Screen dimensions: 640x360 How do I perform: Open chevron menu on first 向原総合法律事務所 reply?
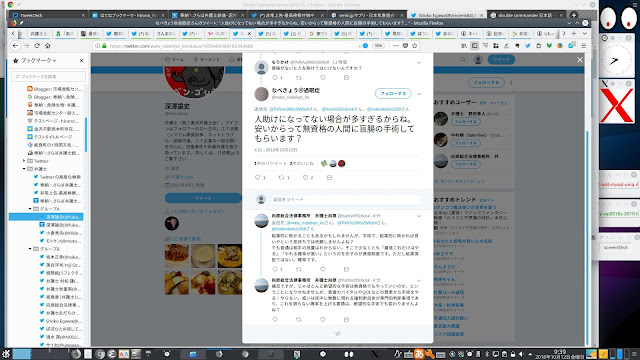[419, 216]
